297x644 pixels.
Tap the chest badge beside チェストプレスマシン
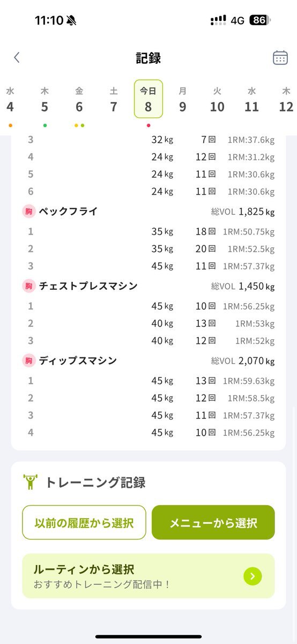(28, 286)
